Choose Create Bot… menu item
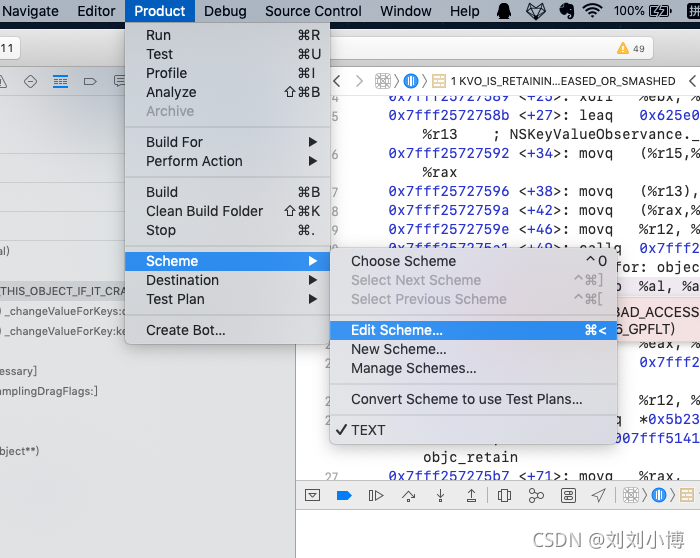The width and height of the screenshot is (700, 558). pyautogui.click(x=228, y=330)
